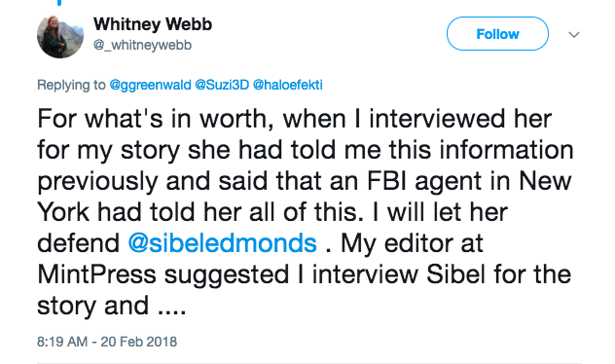The image size is (615, 364).
Task: Select the tweet text starting 'For what's in worth'
Action: click(306, 212)
